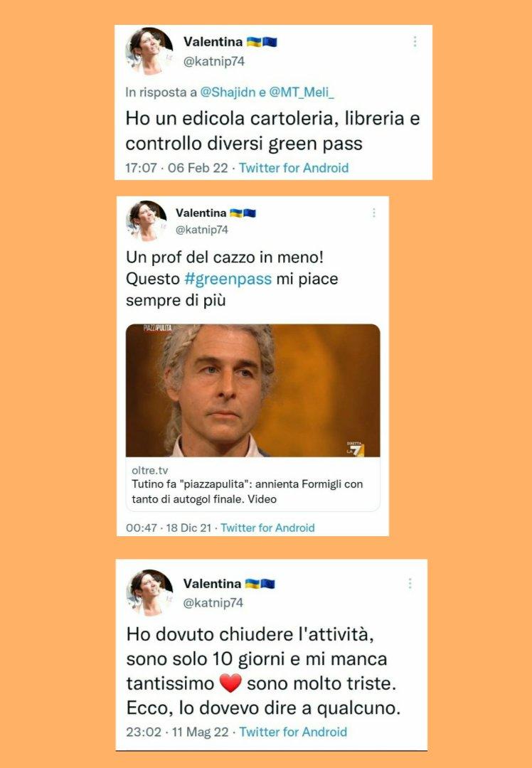532x768 pixels.
Task: Click Valentina's avatar in greenpass tweet
Action: tap(147, 220)
